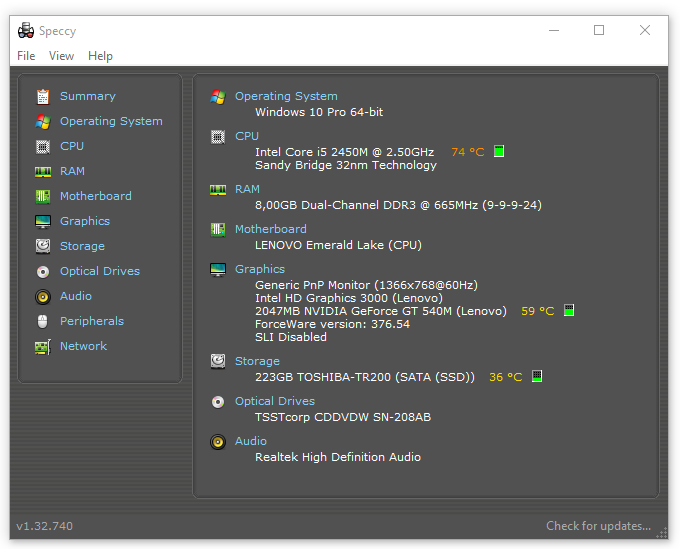680x549 pixels.
Task: Click the GeForce GPU temperature indicator
Action: (569, 311)
